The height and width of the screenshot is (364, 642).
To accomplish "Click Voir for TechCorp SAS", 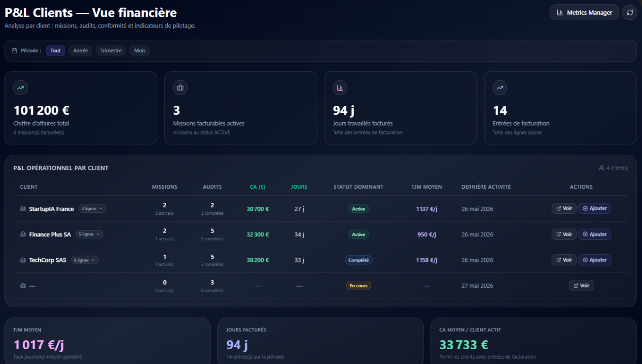I will 564,260.
